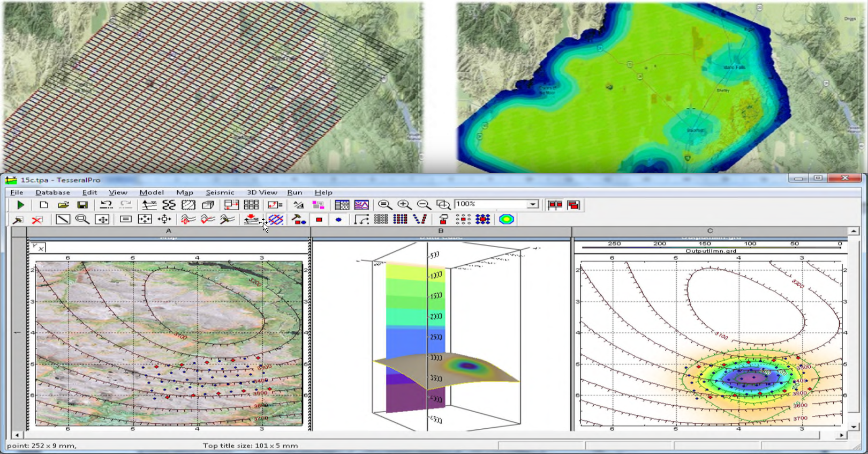Click the green Run play button
This screenshot has width=868, height=454.
(x=20, y=205)
